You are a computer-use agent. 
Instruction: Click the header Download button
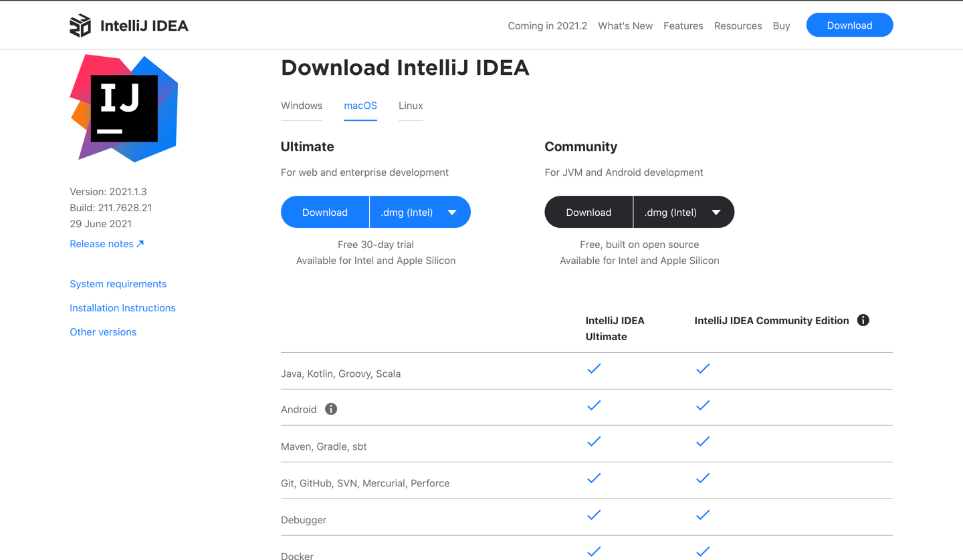(849, 25)
